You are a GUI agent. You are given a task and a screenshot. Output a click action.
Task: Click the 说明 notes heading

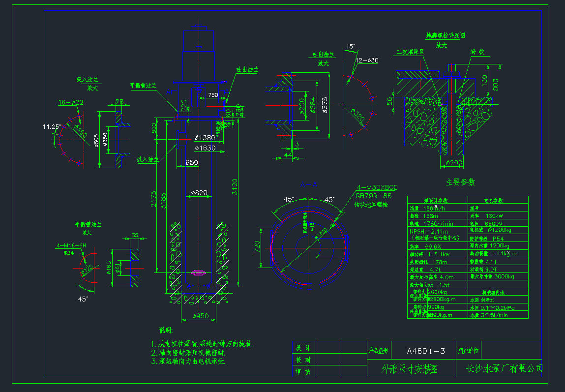166,330
